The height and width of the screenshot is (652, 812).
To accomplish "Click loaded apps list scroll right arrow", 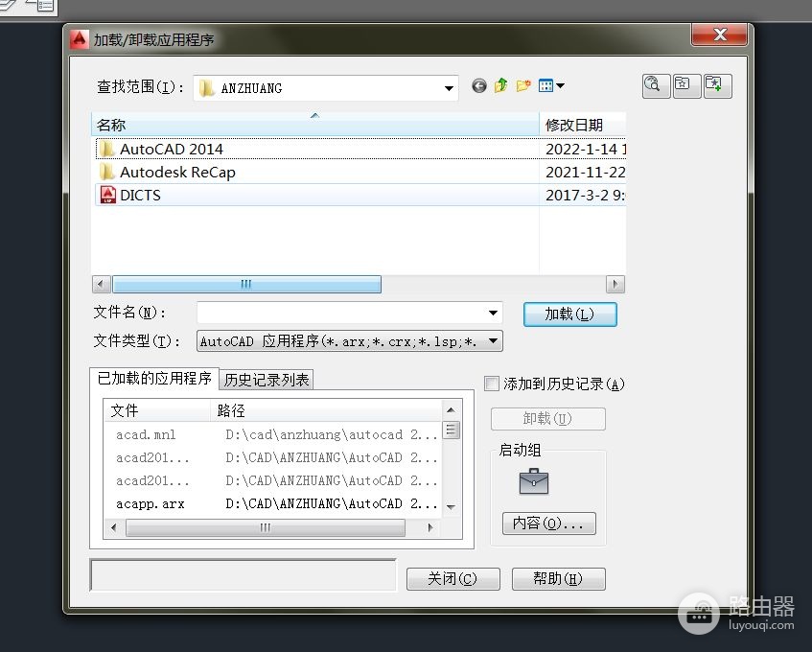I will point(430,527).
